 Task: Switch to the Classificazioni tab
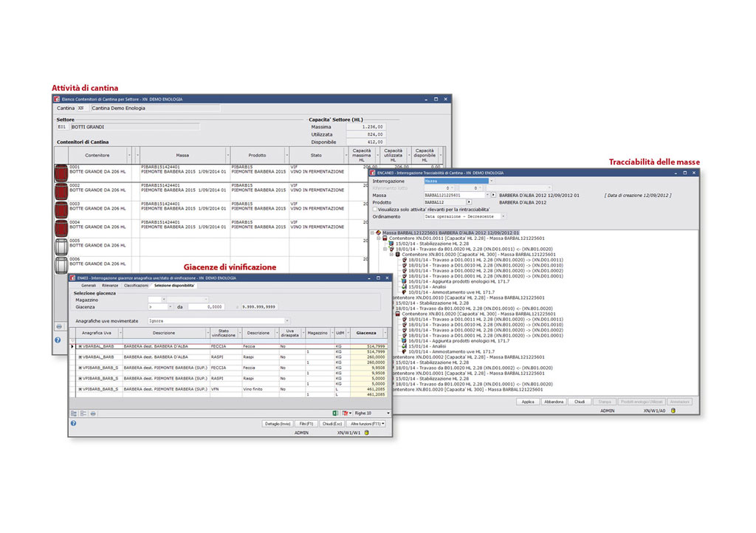[136, 285]
